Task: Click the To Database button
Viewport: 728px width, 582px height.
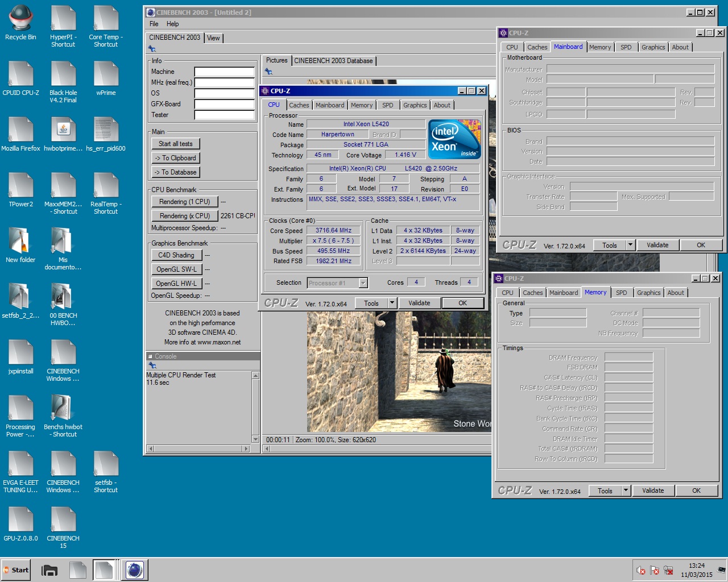Action: (x=176, y=172)
